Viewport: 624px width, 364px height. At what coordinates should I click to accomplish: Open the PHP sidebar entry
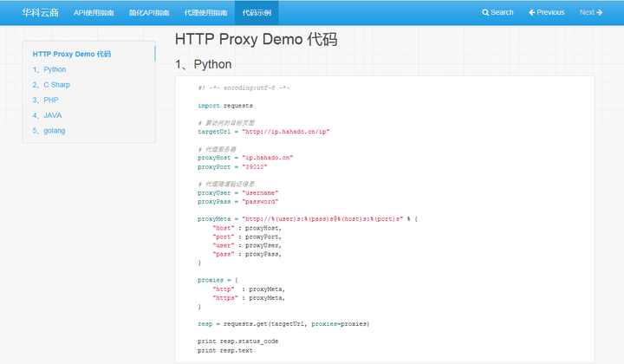pos(45,100)
